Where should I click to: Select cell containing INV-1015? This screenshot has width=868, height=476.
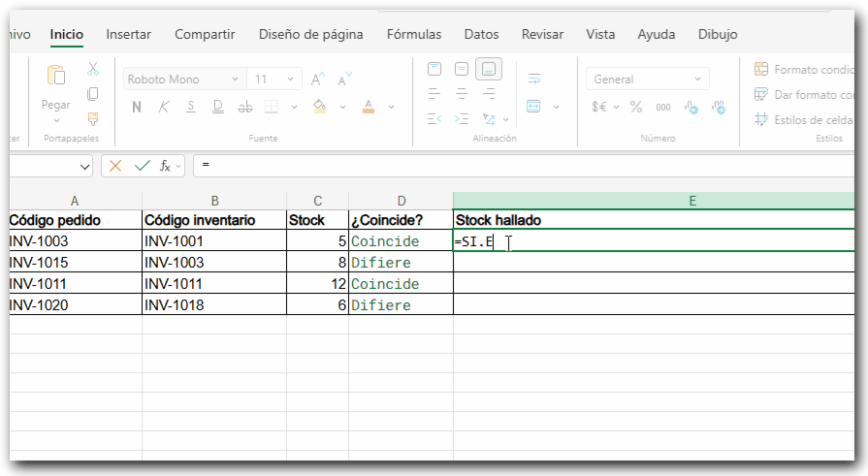coord(76,262)
